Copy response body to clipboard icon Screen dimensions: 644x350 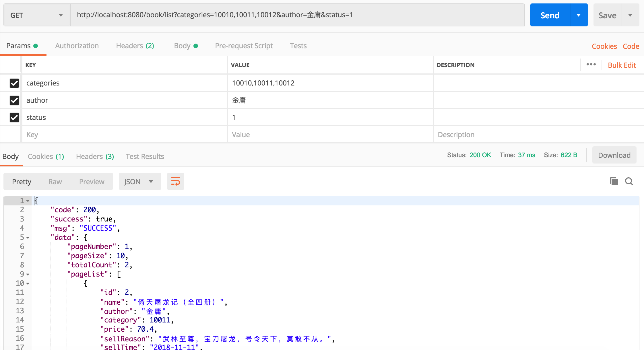click(x=614, y=181)
